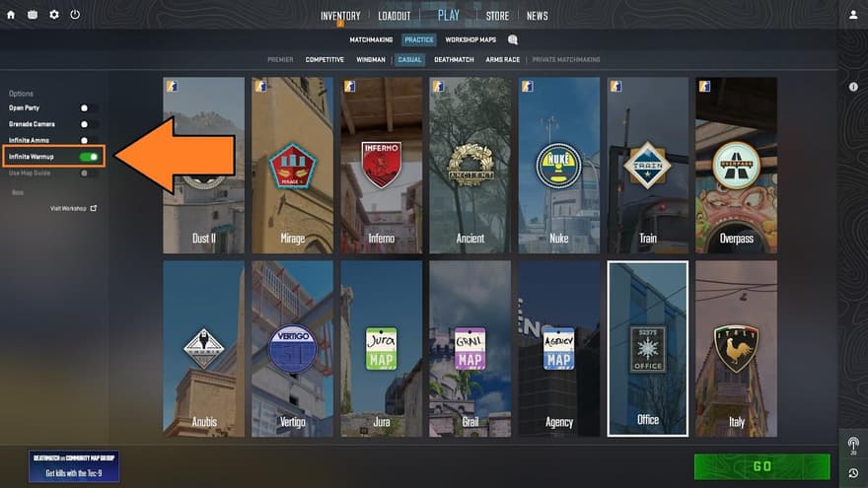This screenshot has height=488, width=868.
Task: Select the Mirage map tile
Action: [x=292, y=165]
